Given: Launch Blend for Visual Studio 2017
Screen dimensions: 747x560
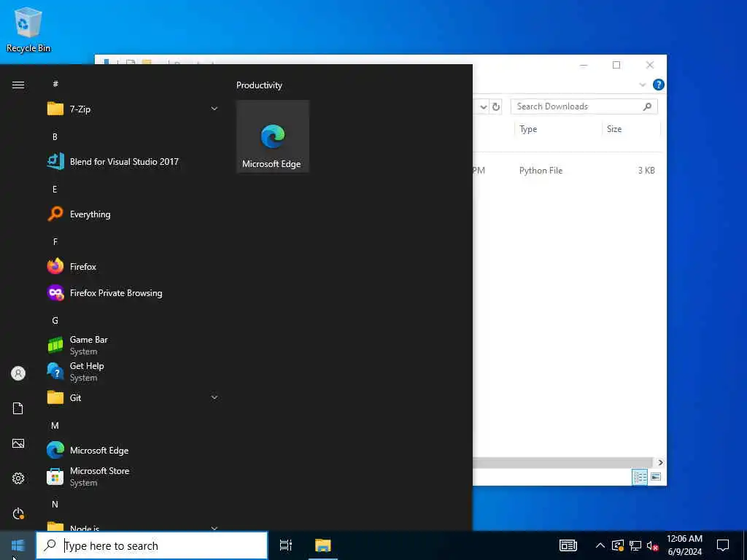Looking at the screenshot, I should pyautogui.click(x=133, y=162).
